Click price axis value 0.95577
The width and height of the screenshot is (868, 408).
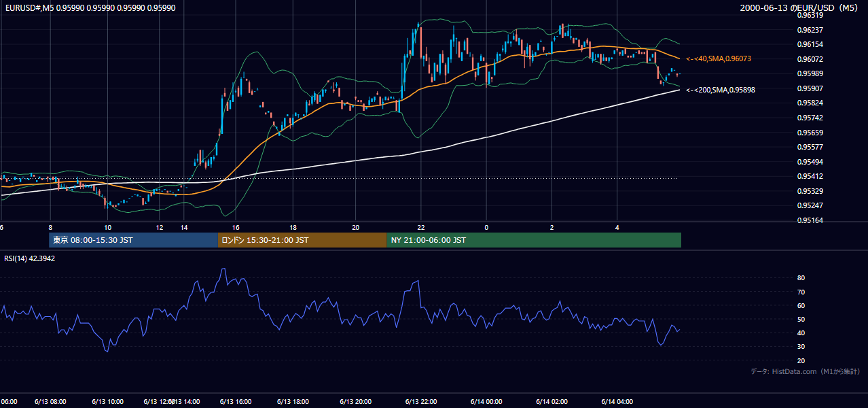point(810,147)
